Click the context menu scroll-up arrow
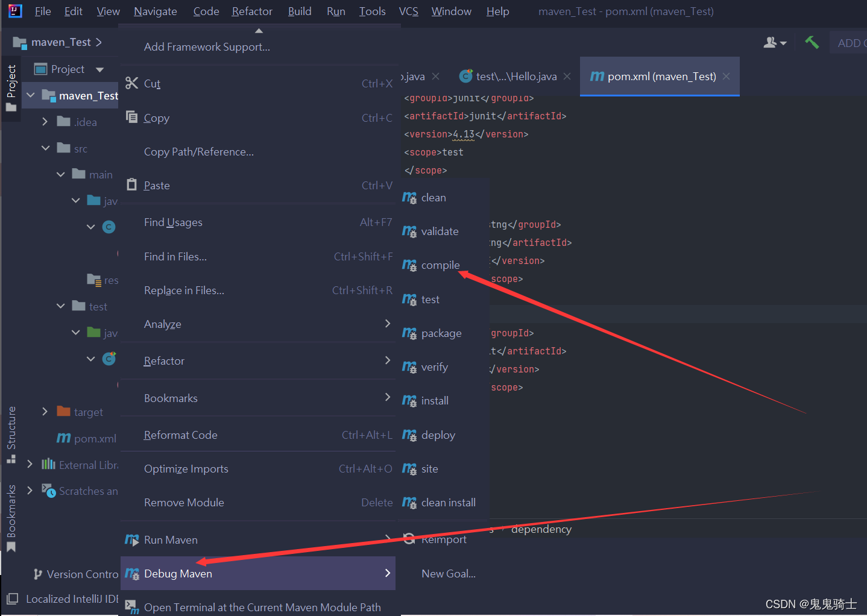The height and width of the screenshot is (616, 867). click(x=259, y=30)
